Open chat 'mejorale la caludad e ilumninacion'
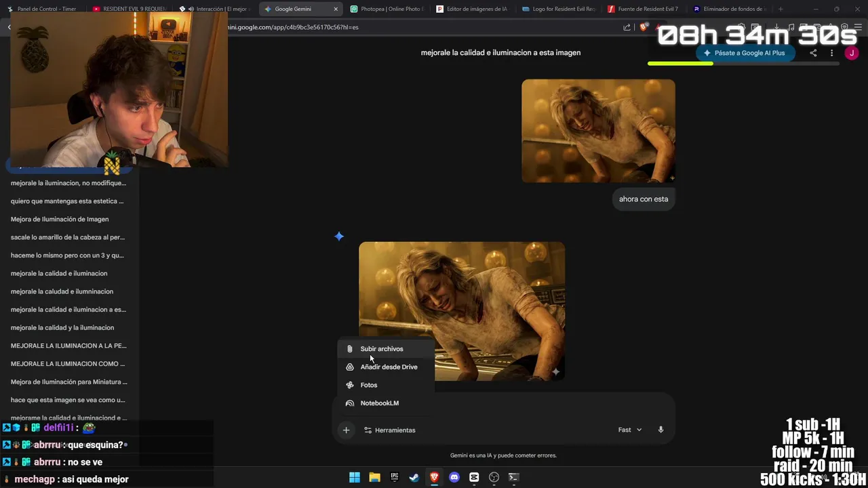Viewport: 868px width, 488px height. click(62, 291)
